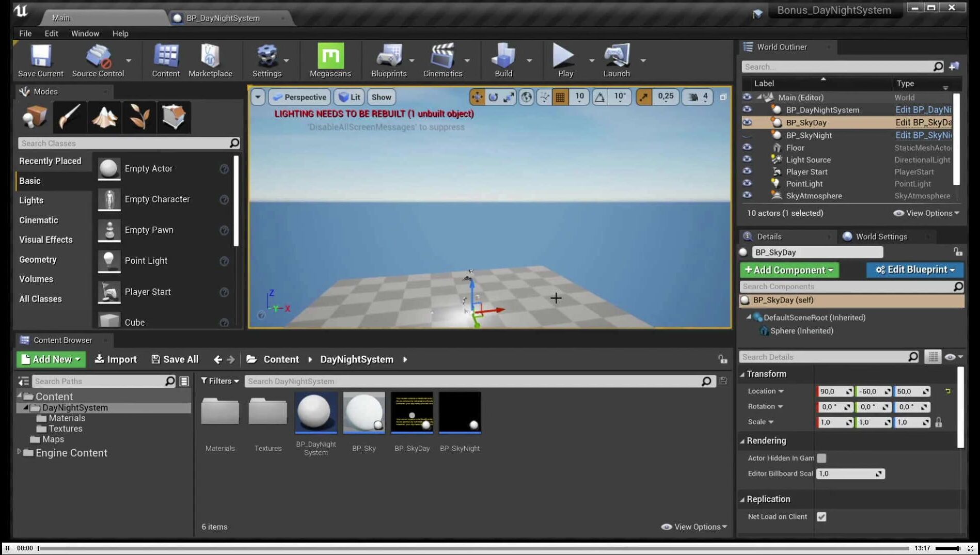Click the Add New button
This screenshot has width=980, height=555.
(x=51, y=359)
